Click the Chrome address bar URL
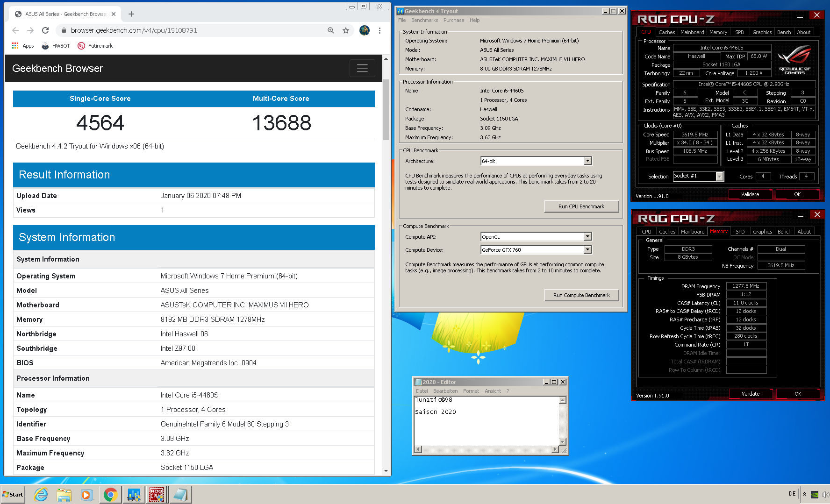The height and width of the screenshot is (504, 830). click(134, 30)
